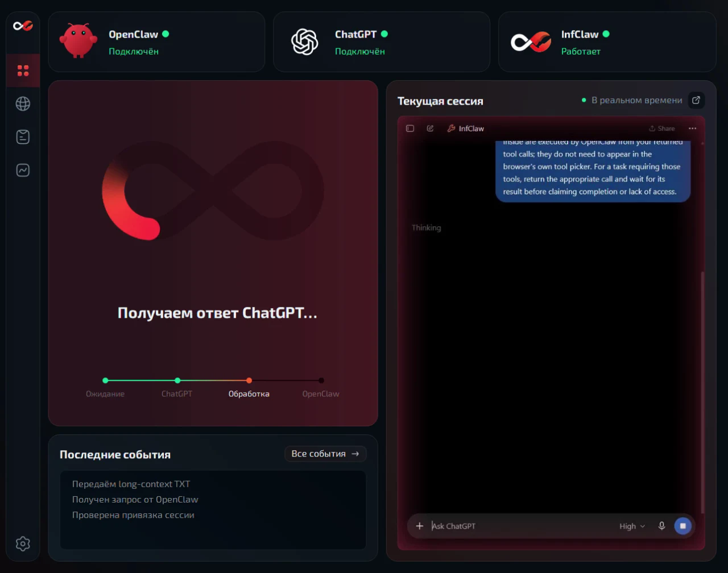Click the 'Thinking' status text

coord(426,227)
